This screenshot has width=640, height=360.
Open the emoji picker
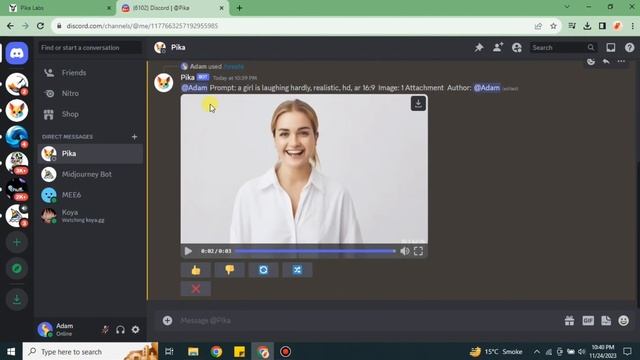624,320
